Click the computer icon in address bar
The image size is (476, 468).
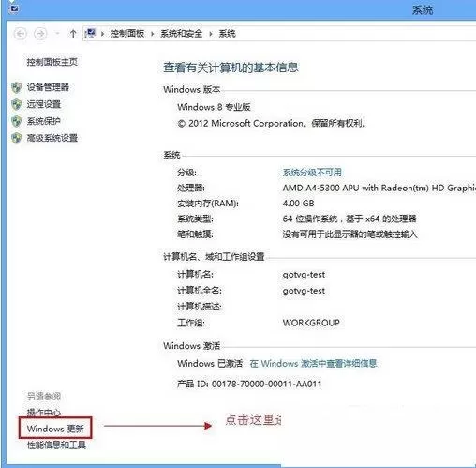(90, 33)
